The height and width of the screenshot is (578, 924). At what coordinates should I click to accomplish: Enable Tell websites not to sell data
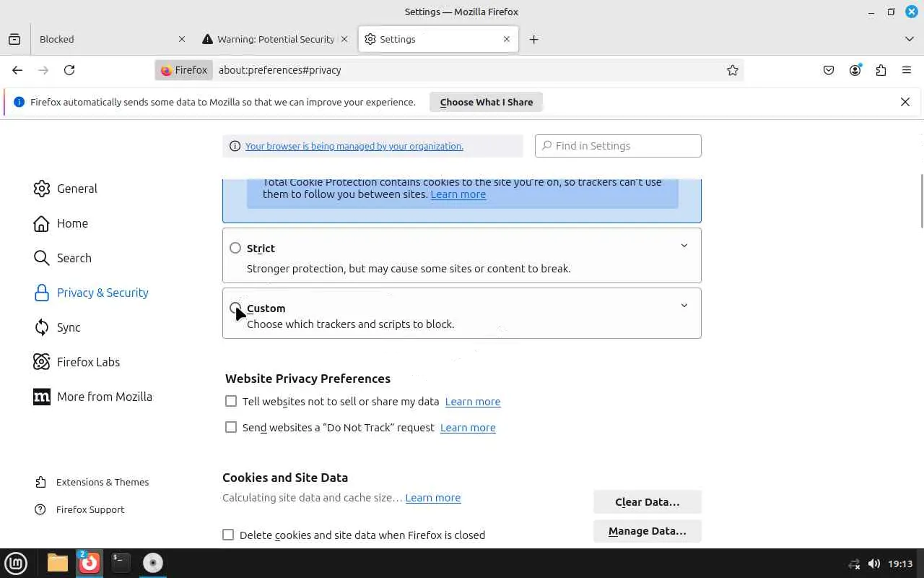pos(231,401)
